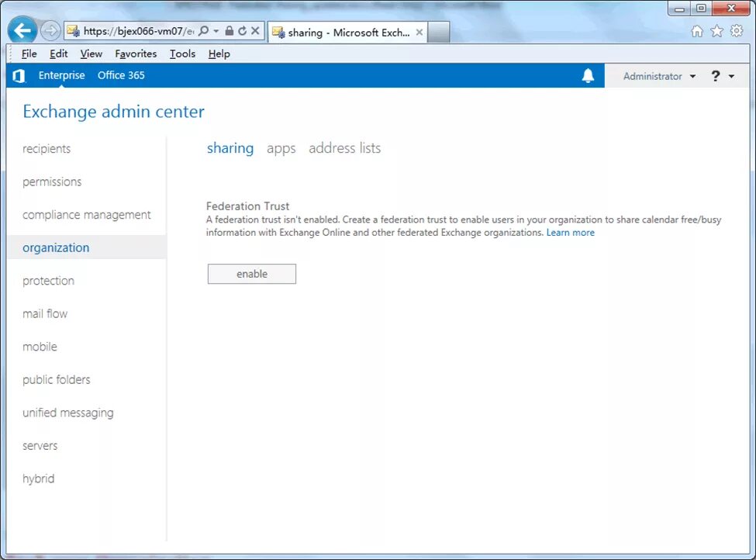Open the Favorites menu
Image resolution: width=756 pixels, height=560 pixels.
tap(136, 54)
